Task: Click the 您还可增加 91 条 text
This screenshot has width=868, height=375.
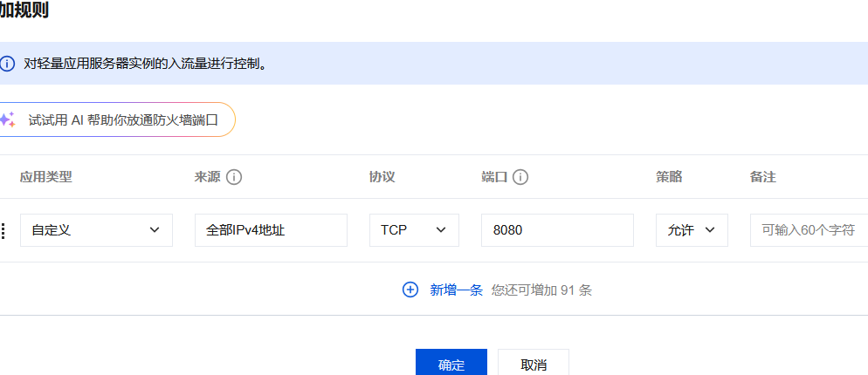Action: tap(542, 290)
